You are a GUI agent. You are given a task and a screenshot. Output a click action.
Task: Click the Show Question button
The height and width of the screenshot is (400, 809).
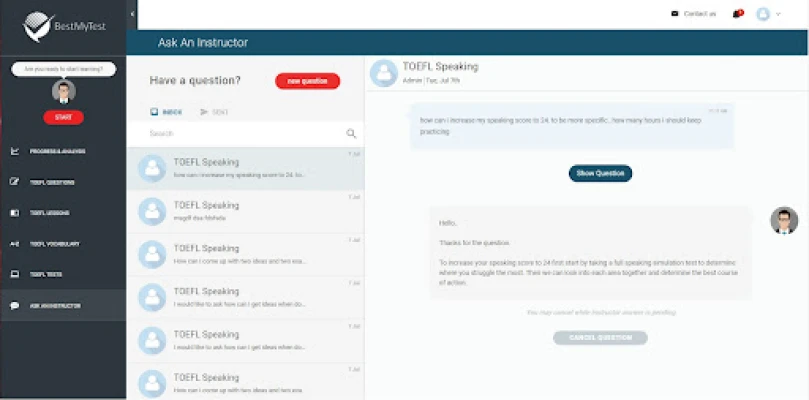600,173
